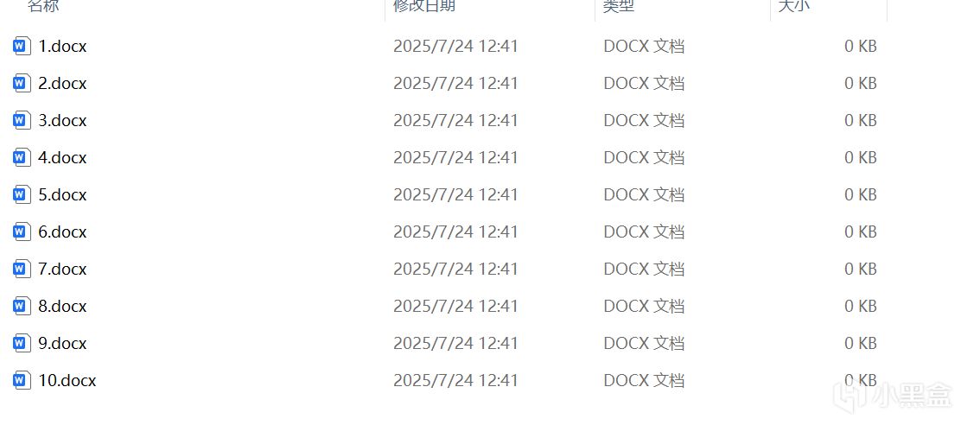The width and height of the screenshot is (980, 425).
Task: Click the 类型 column header
Action: coord(619,6)
